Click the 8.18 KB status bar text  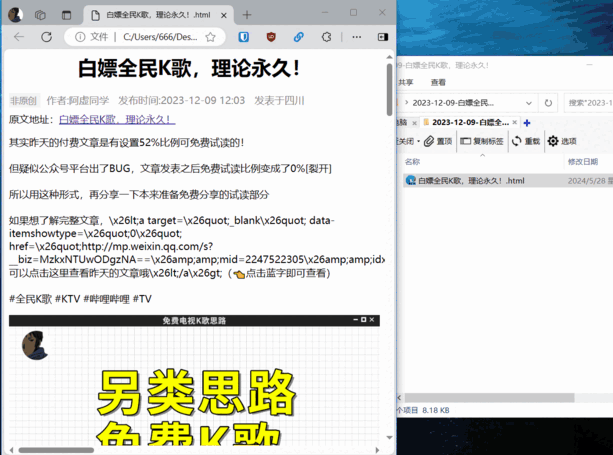(436, 410)
